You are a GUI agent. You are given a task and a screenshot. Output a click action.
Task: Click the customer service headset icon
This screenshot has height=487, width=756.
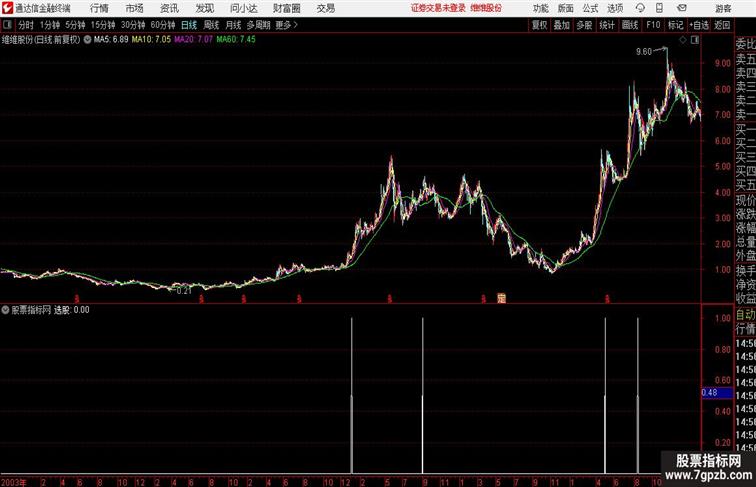coord(640,8)
